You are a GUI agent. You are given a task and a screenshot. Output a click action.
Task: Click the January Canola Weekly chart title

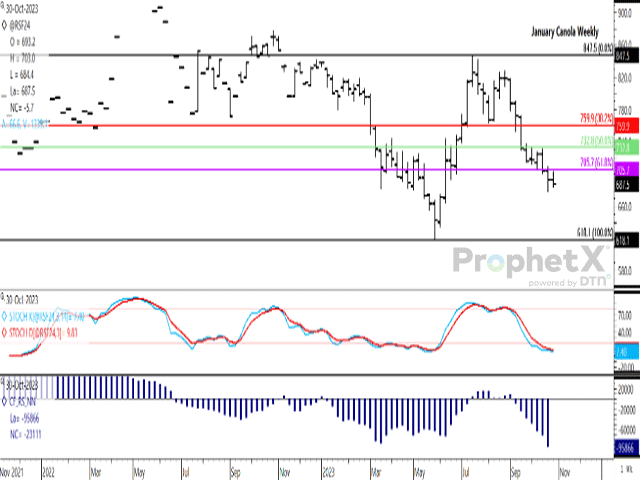[567, 32]
